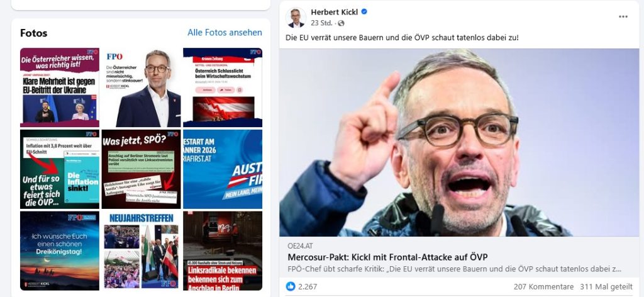This screenshot has height=297, width=644.
Task: Open Herbert Kickl profile name link
Action: tap(334, 12)
